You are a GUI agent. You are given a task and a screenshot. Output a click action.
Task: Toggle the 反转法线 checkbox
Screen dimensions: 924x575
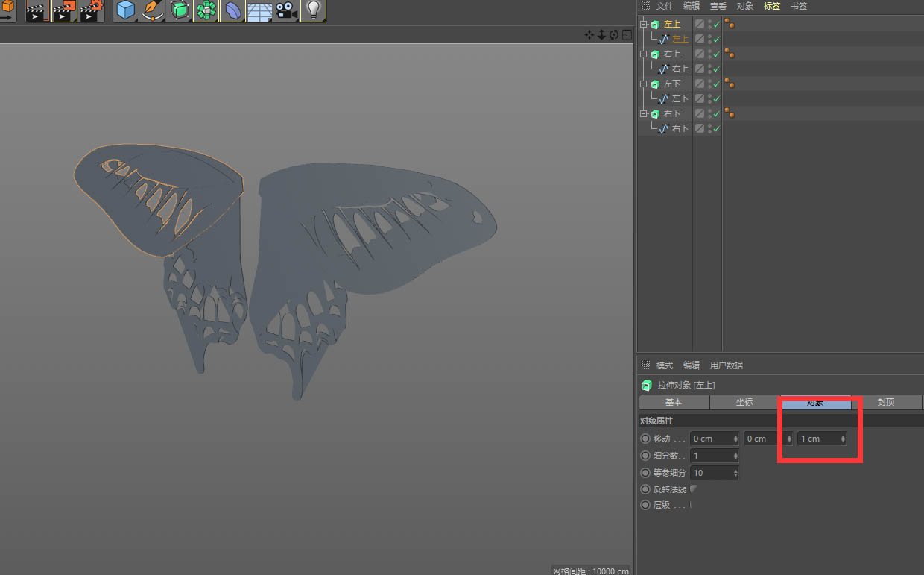694,489
